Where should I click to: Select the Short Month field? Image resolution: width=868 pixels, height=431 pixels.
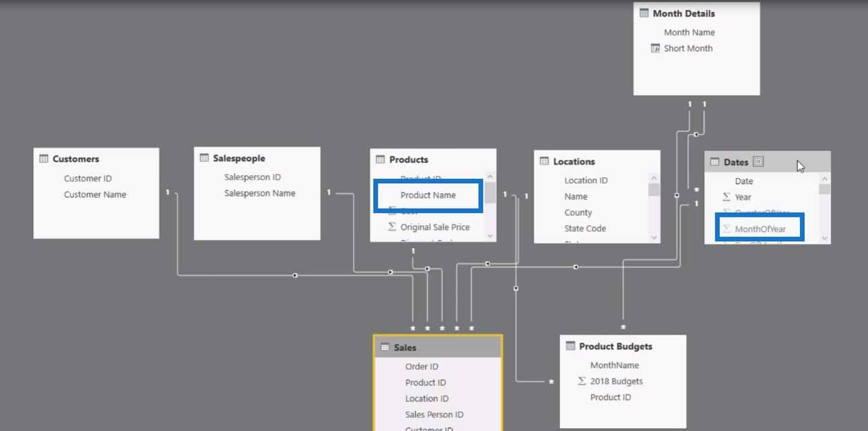pos(688,49)
